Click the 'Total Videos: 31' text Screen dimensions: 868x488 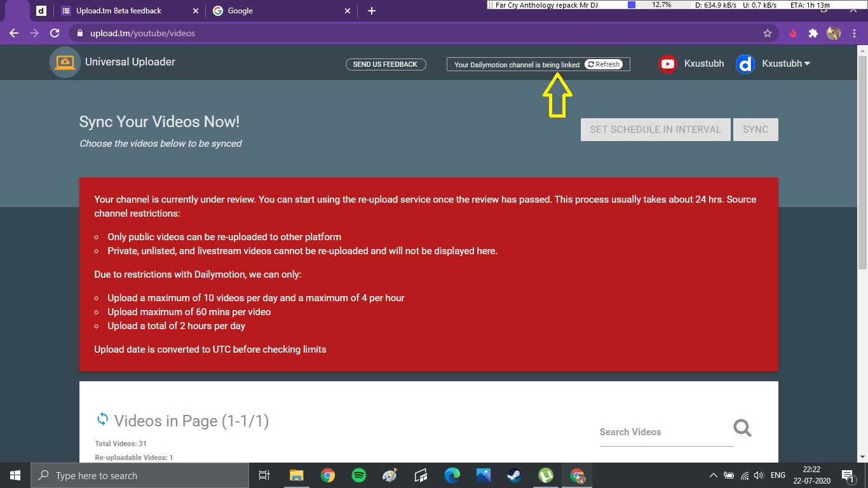[x=121, y=444]
